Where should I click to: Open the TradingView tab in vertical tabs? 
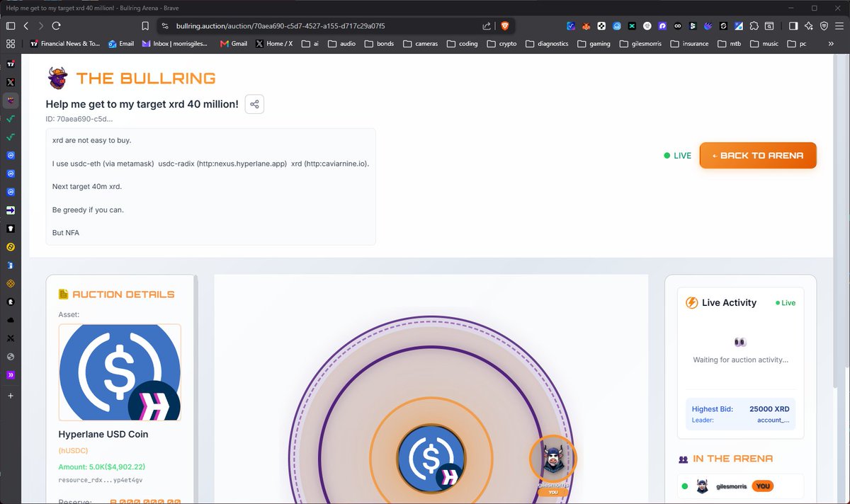tap(11, 64)
